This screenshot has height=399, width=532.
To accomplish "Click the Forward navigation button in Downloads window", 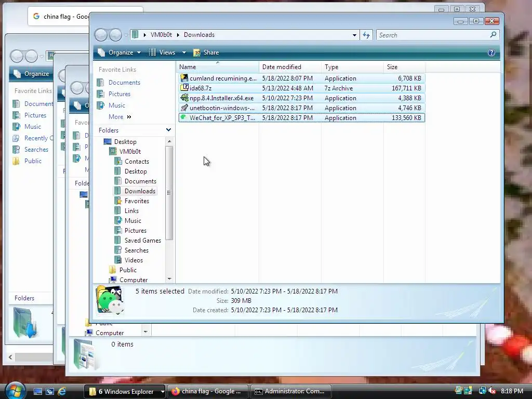I will coord(115,35).
